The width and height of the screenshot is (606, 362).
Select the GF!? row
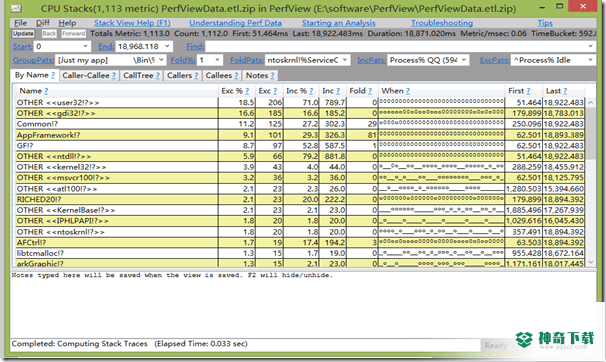pyautogui.click(x=300, y=146)
